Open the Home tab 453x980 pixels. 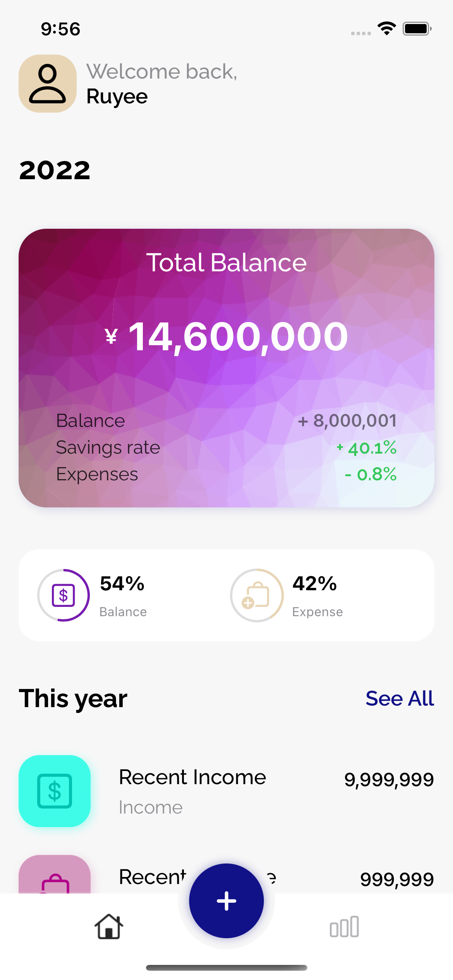(109, 927)
